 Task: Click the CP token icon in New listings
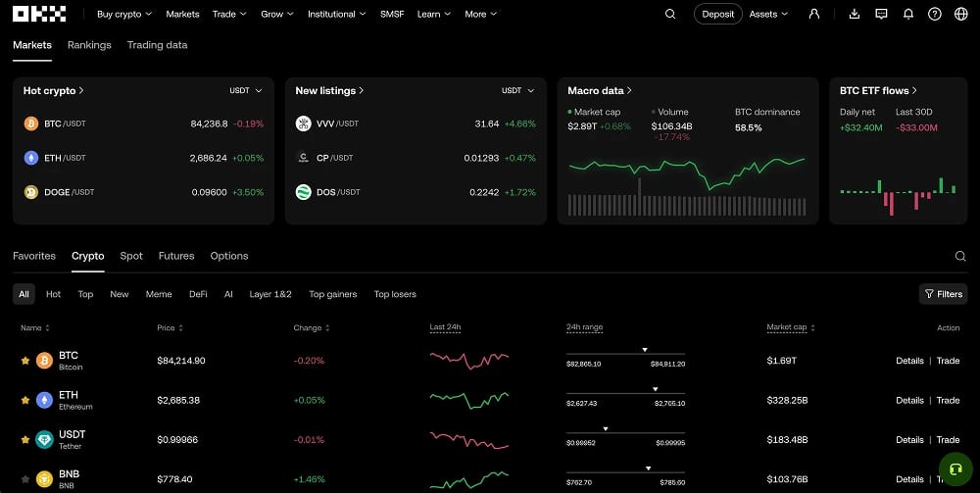(303, 158)
